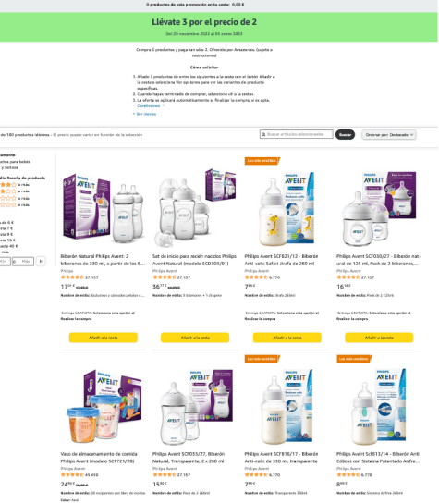439x504 pixels.
Task: Open Philips Avent SCF033/27 Biberón Natural link
Action: coord(189,458)
